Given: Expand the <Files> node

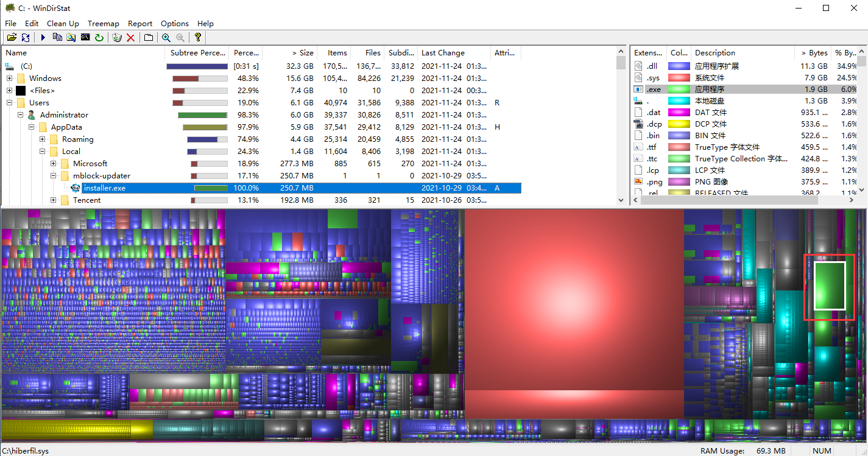Looking at the screenshot, I should click(x=9, y=90).
